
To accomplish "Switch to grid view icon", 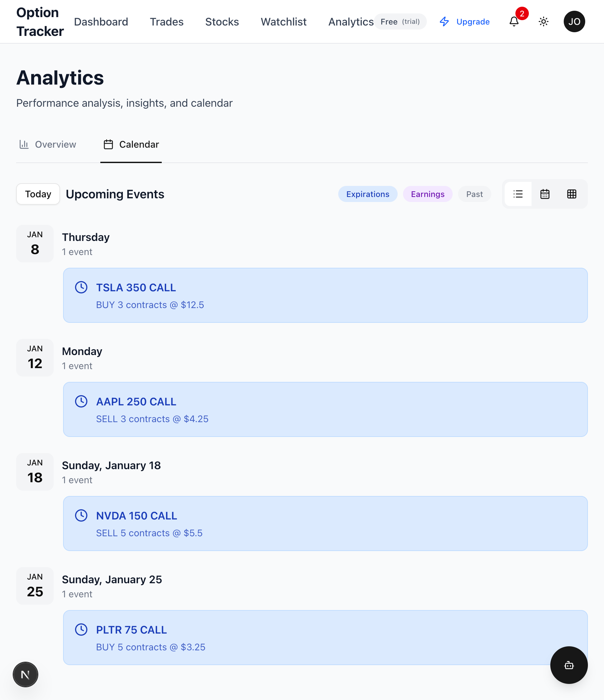I will 571,194.
